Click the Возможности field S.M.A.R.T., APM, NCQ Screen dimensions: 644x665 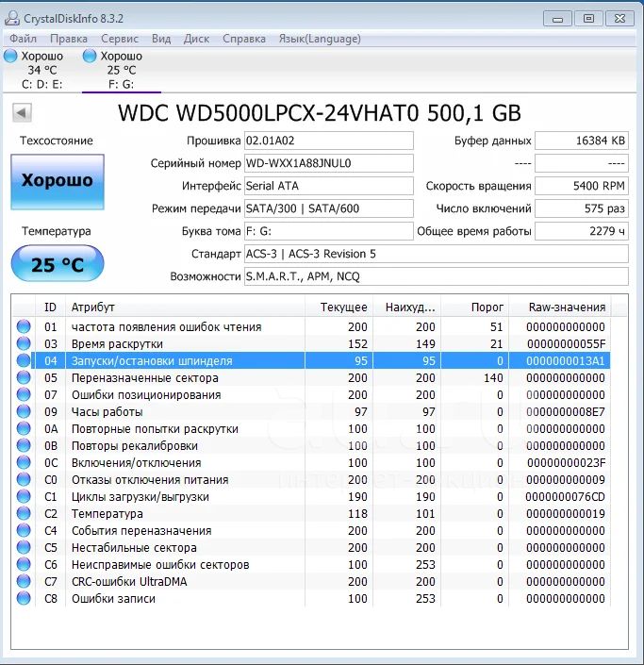point(437,276)
